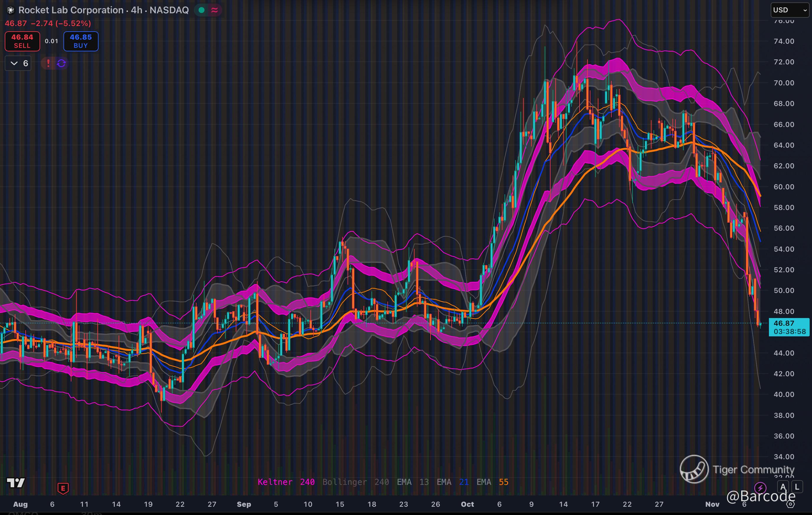812x515 pixels.
Task: Click the TradingView logo in bottom-left corner
Action: pos(16,483)
